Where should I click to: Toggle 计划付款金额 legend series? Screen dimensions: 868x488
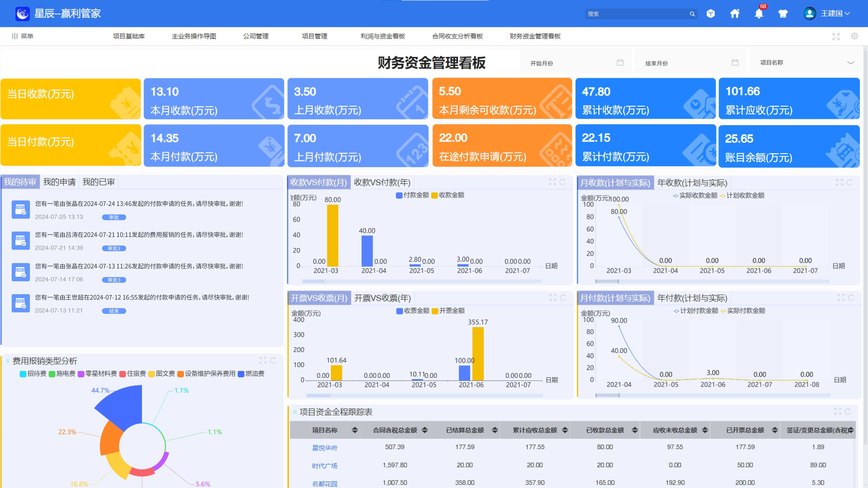tap(696, 311)
